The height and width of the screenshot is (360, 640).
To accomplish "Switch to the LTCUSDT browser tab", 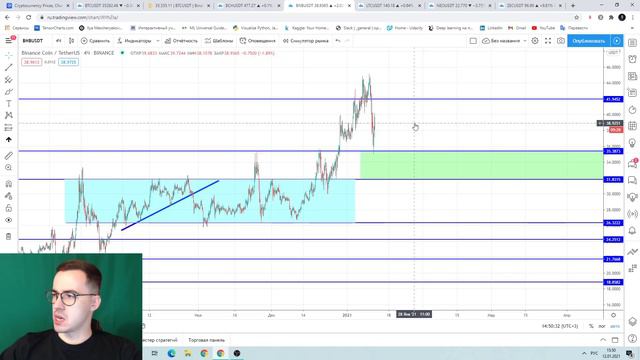I will 390,6.
